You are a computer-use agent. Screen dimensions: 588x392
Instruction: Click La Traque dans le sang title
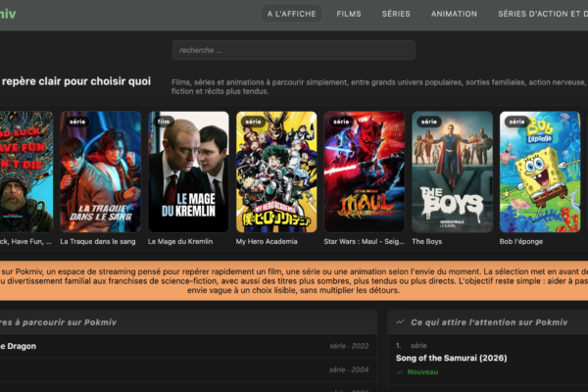[x=98, y=242]
